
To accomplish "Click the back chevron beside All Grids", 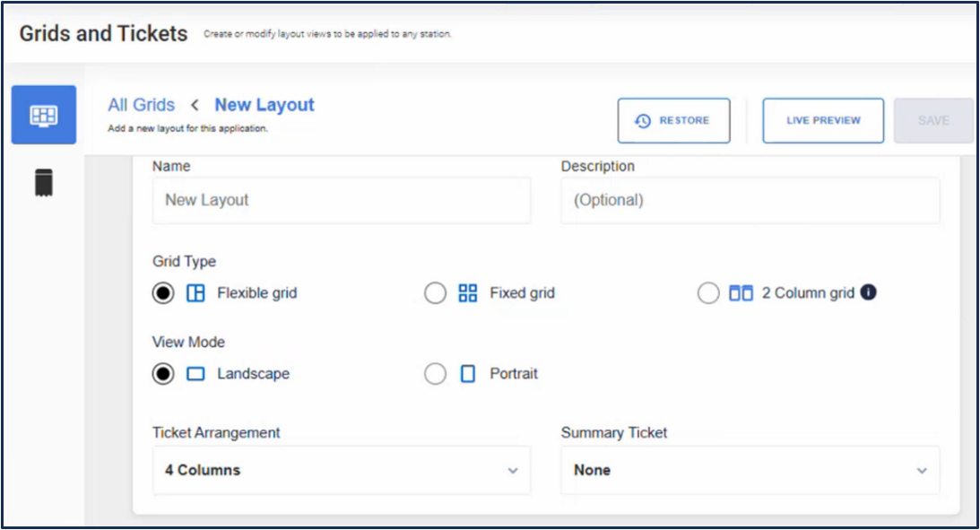I will click(195, 105).
